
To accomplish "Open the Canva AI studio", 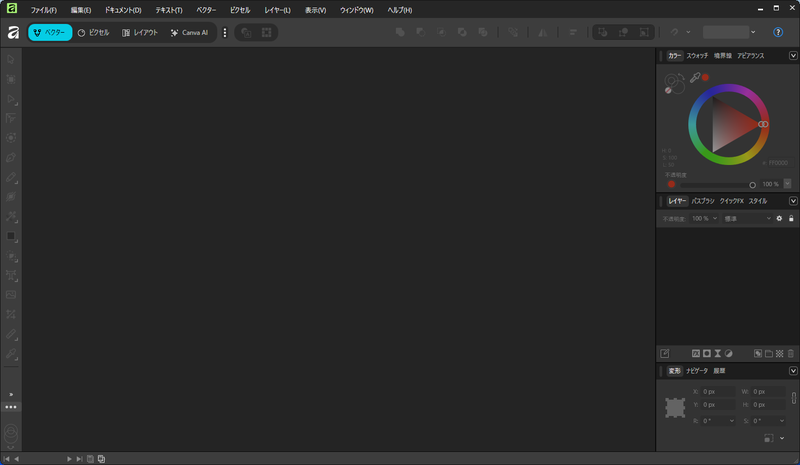I will pos(189,32).
